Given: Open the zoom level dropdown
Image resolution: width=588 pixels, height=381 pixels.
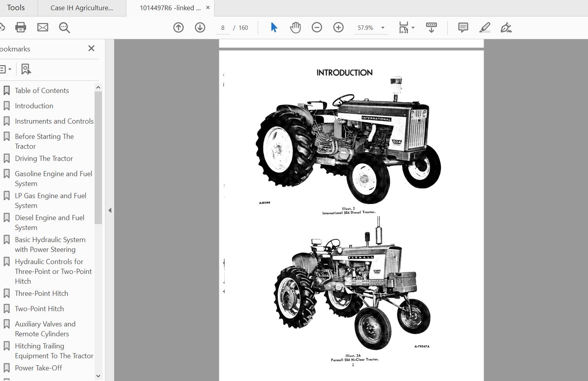Looking at the screenshot, I should 382,27.
